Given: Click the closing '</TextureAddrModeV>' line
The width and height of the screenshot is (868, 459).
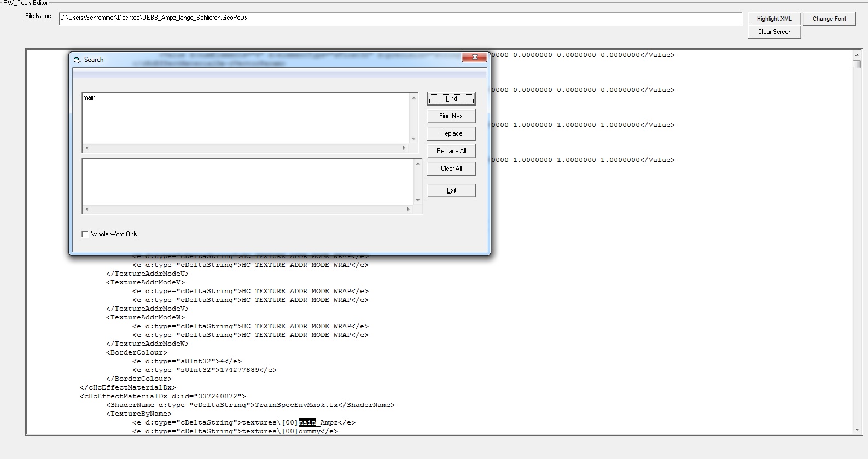Looking at the screenshot, I should click(x=148, y=309).
